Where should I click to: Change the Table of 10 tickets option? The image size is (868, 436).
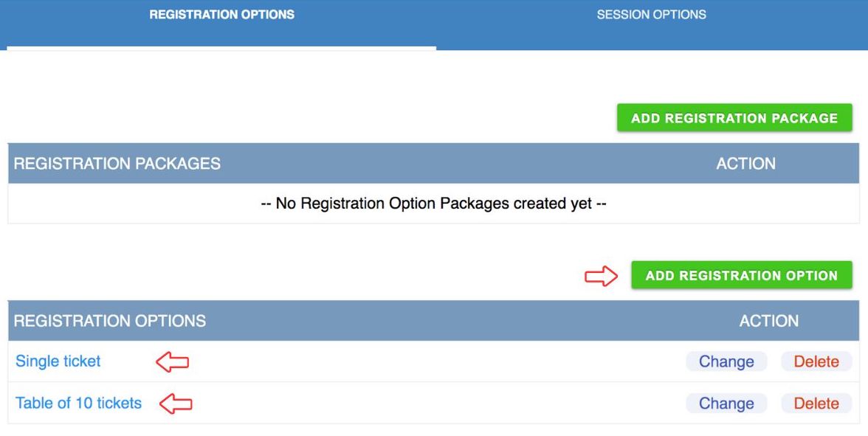(726, 404)
